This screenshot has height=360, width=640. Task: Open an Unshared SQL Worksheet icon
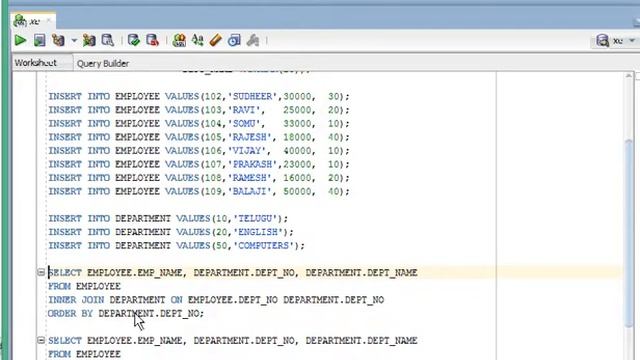click(179, 40)
